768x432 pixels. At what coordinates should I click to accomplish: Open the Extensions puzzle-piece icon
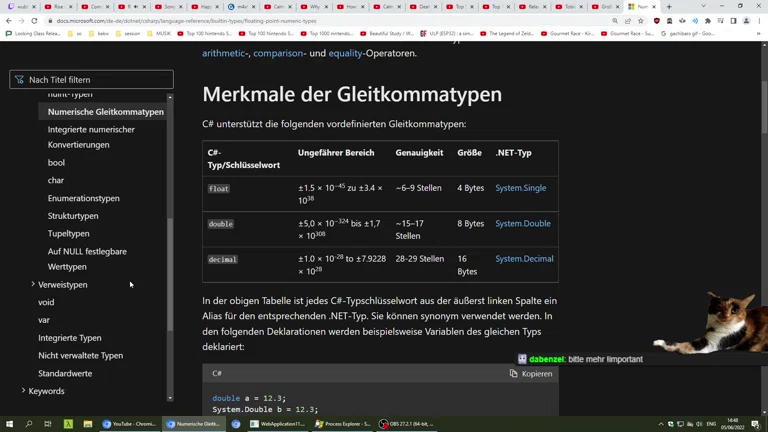point(708,21)
